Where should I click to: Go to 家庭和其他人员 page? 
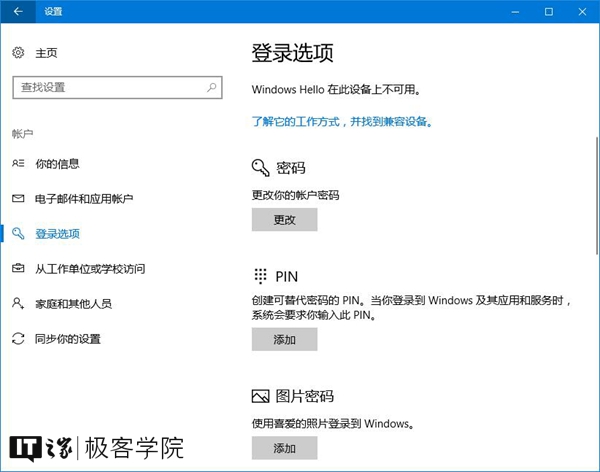pyautogui.click(x=73, y=303)
